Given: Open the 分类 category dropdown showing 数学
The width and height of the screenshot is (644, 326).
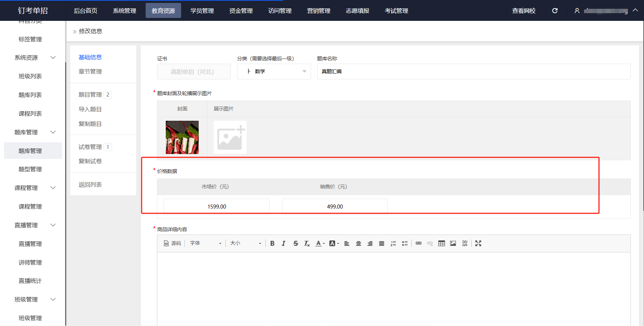Looking at the screenshot, I should coord(274,72).
